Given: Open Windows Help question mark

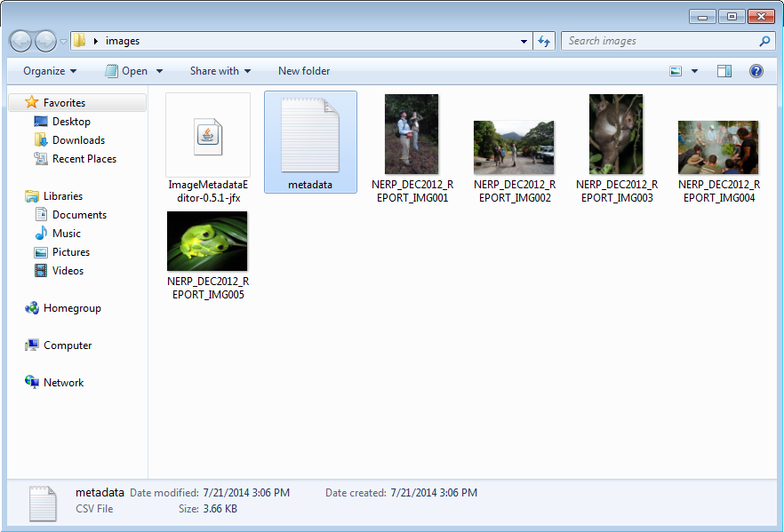Looking at the screenshot, I should (x=756, y=71).
